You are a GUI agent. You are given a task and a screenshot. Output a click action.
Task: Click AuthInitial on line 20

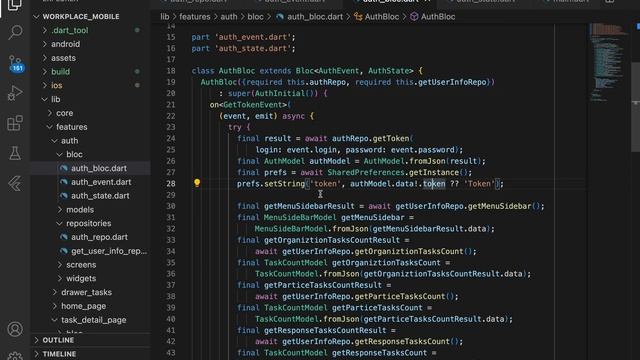[280, 93]
